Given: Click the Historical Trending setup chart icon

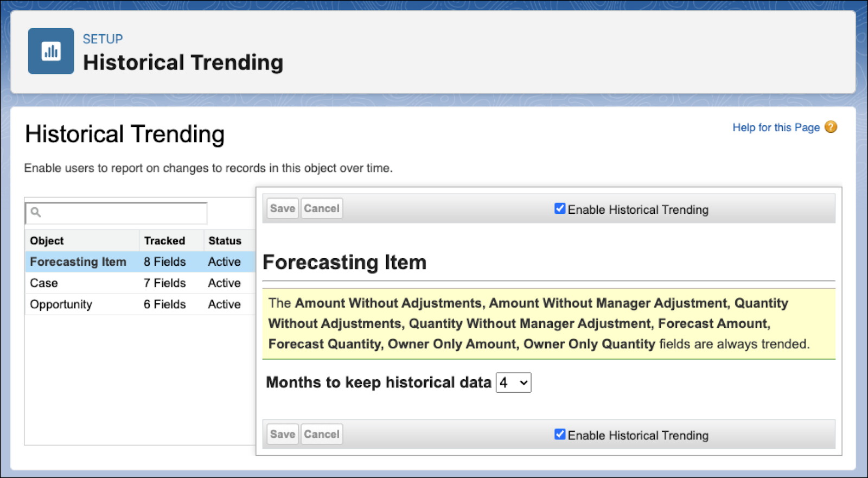Looking at the screenshot, I should 51,51.
